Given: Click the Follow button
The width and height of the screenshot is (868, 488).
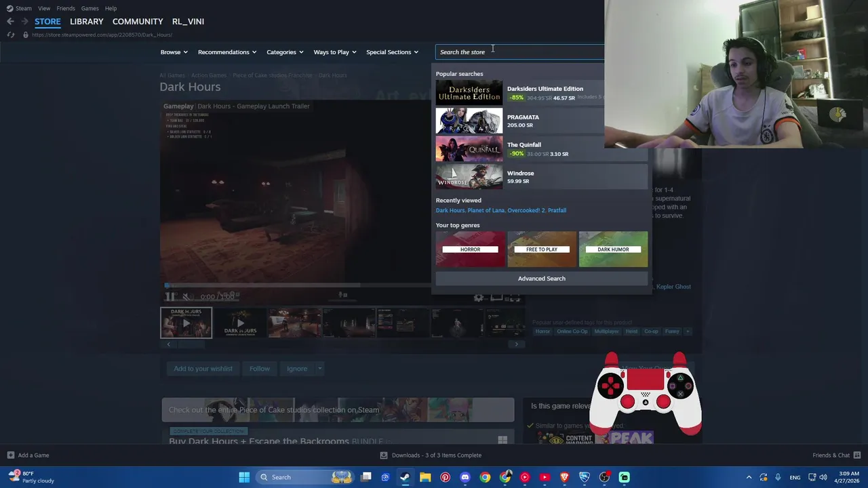Looking at the screenshot, I should (259, 369).
